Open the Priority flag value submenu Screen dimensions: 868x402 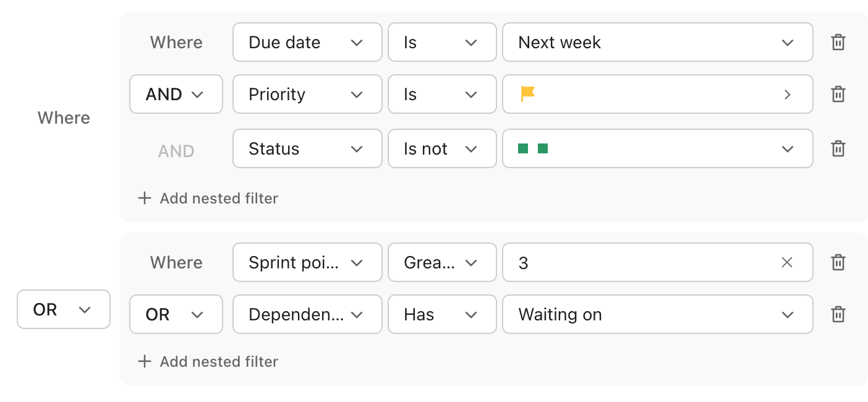787,95
